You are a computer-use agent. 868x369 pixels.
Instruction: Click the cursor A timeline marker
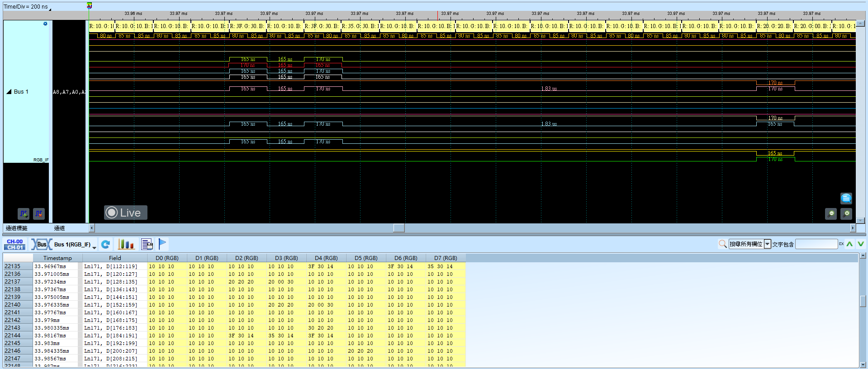(89, 5)
